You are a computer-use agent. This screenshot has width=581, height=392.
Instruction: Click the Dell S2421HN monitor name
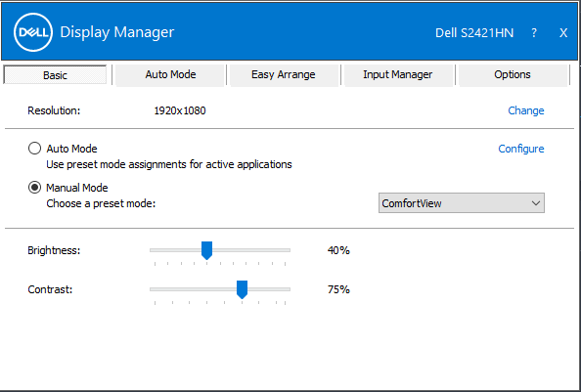(474, 33)
